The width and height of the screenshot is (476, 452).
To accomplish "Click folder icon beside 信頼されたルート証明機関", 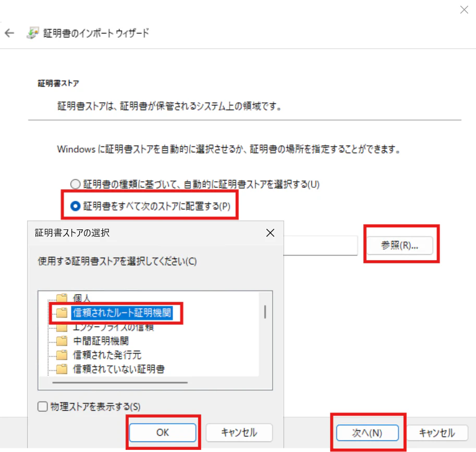I will click(x=62, y=312).
